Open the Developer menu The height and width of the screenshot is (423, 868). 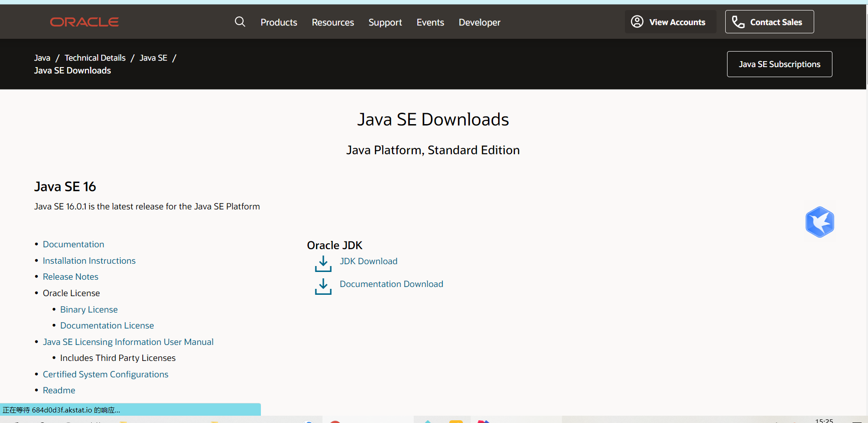click(479, 22)
